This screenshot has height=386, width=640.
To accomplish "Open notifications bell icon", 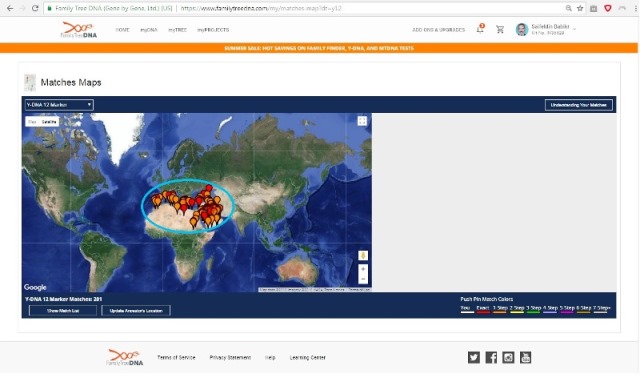I will (x=480, y=29).
